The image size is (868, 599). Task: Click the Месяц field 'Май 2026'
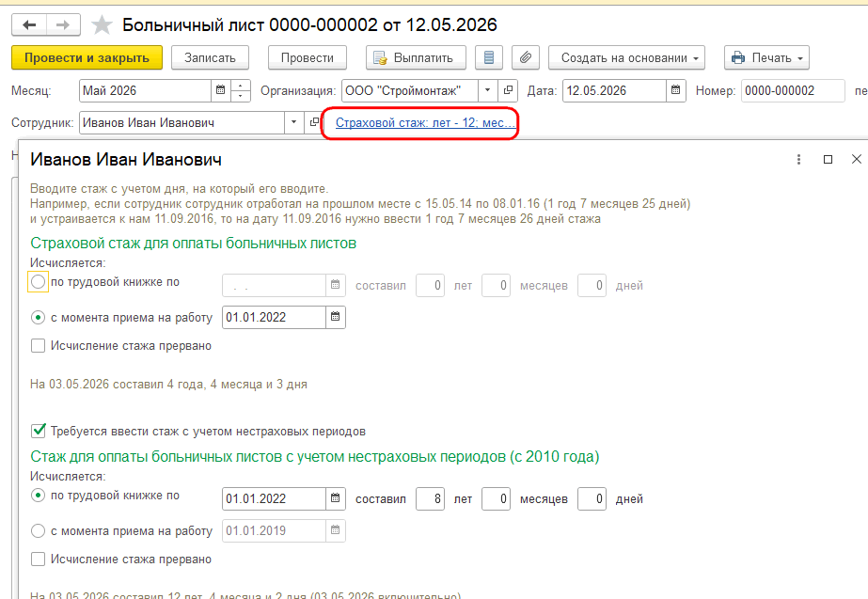145,91
